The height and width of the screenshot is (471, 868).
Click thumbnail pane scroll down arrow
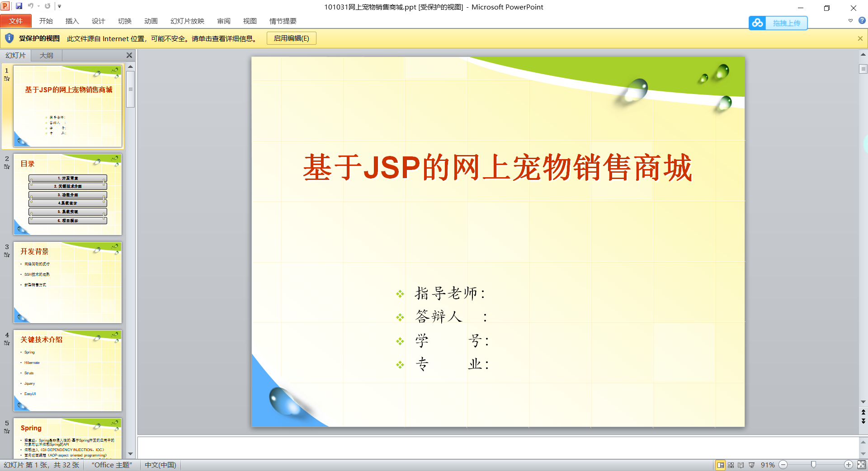click(131, 454)
